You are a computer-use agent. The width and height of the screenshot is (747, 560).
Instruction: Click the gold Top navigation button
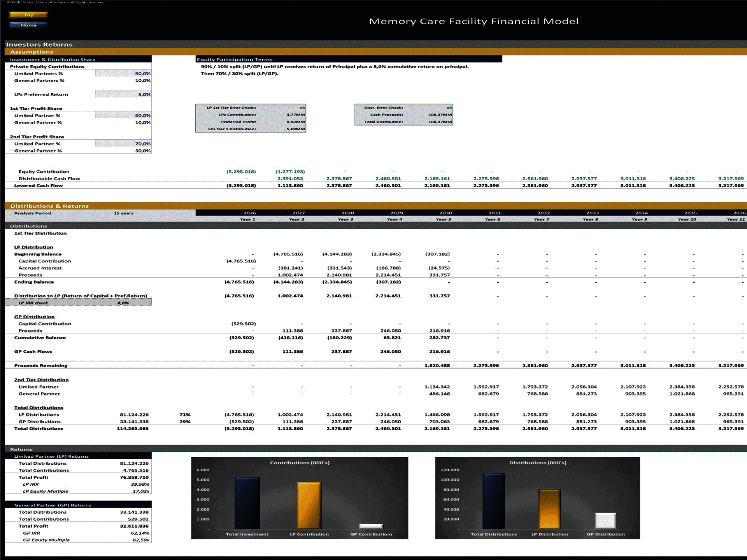pos(29,15)
